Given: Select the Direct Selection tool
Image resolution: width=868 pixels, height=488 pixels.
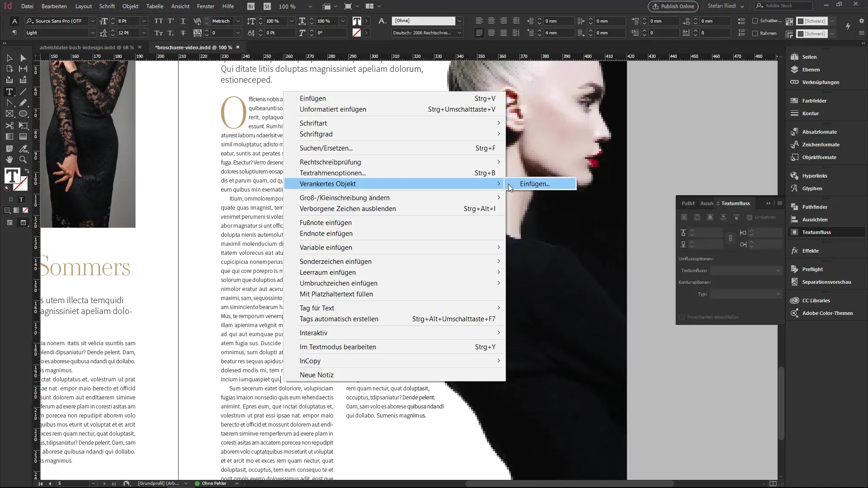Looking at the screenshot, I should pos(23,58).
